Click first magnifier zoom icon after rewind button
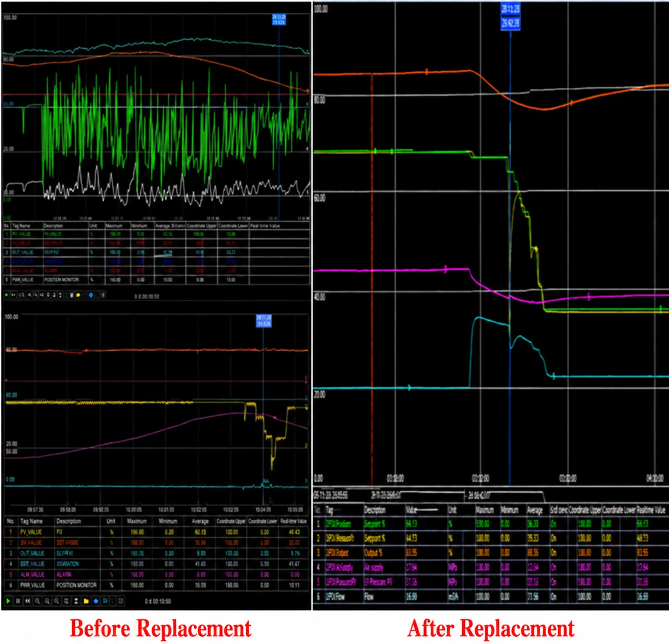The width and height of the screenshot is (669, 644). 37,601
